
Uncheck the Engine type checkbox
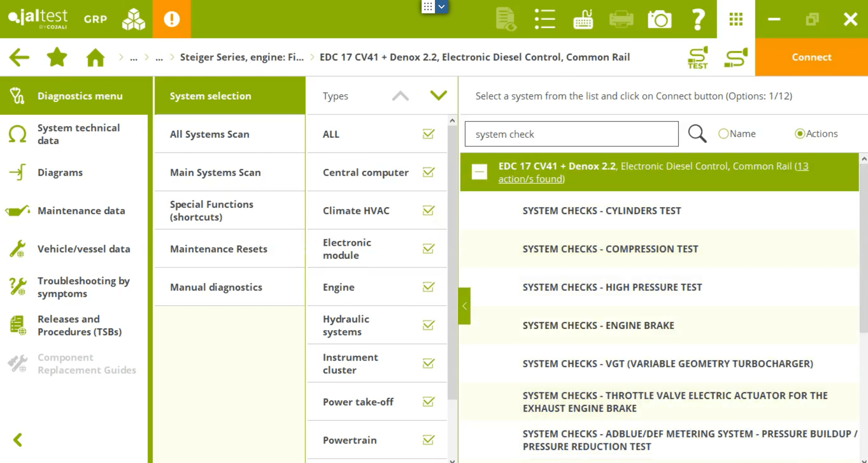coord(428,287)
